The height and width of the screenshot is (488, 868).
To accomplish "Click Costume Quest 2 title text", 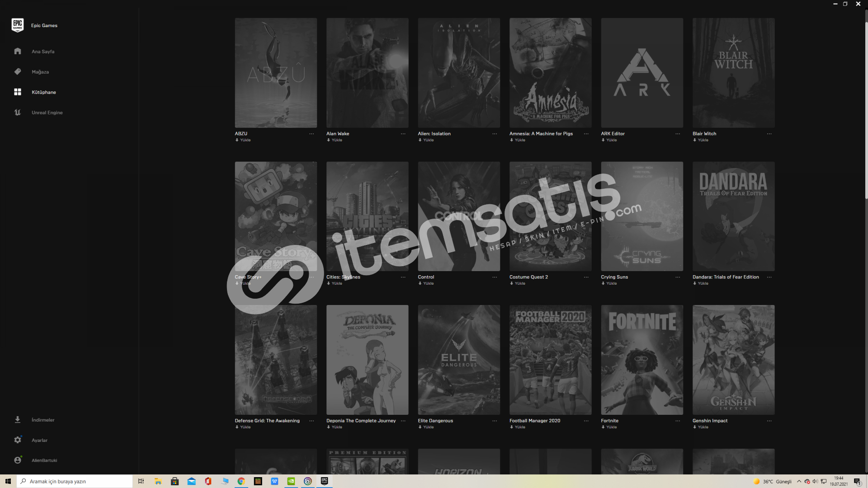I will 528,277.
